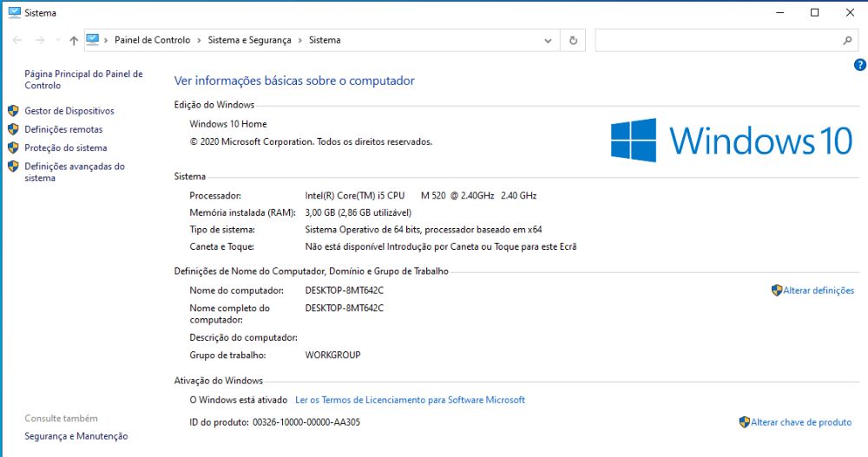
Task: Click the search magnifier icon
Action: [847, 41]
